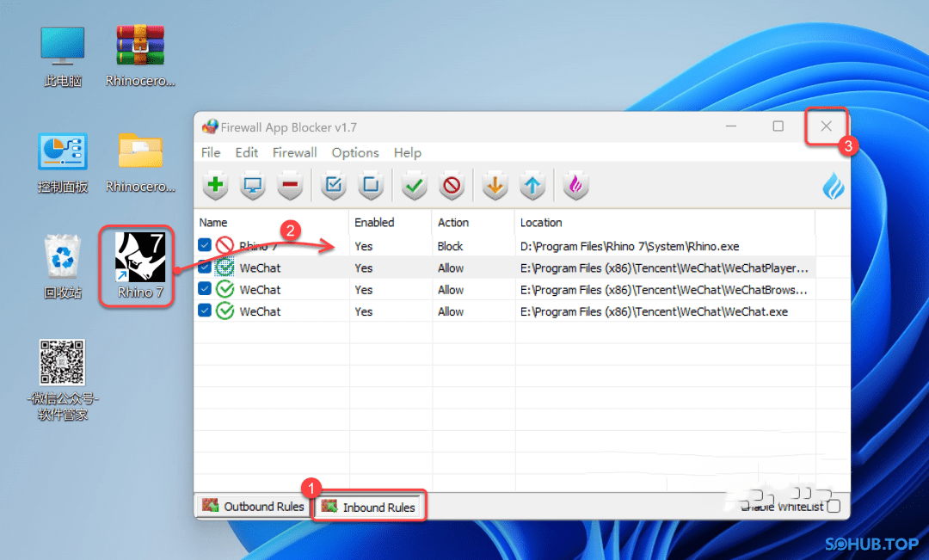
Task: Toggle the Enable WhiteList checkbox
Action: tap(833, 506)
